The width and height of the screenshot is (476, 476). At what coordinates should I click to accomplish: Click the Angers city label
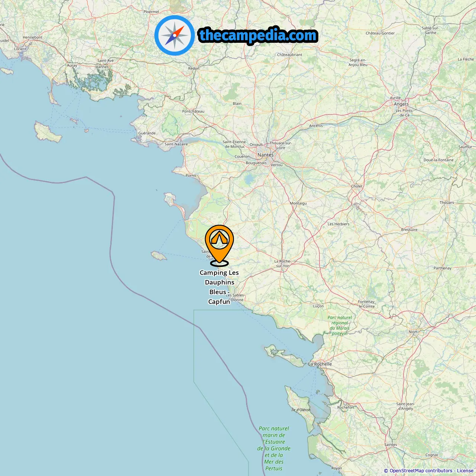coord(401,104)
